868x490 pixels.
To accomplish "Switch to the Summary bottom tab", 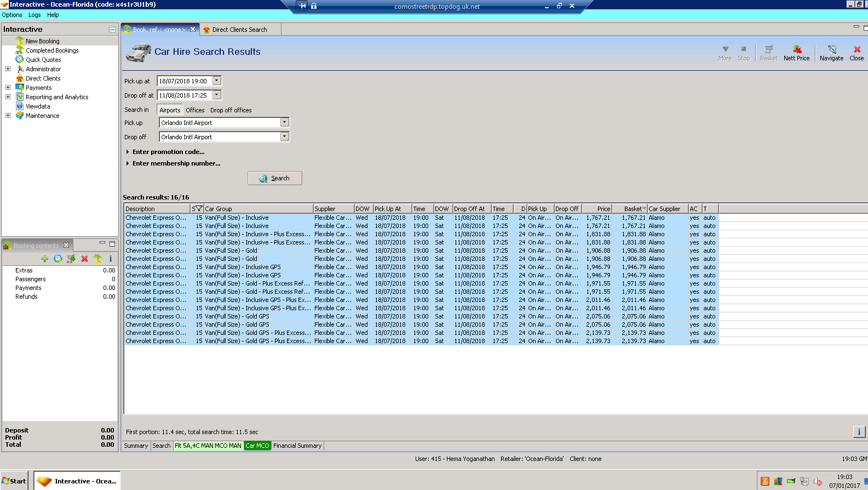I will [136, 446].
